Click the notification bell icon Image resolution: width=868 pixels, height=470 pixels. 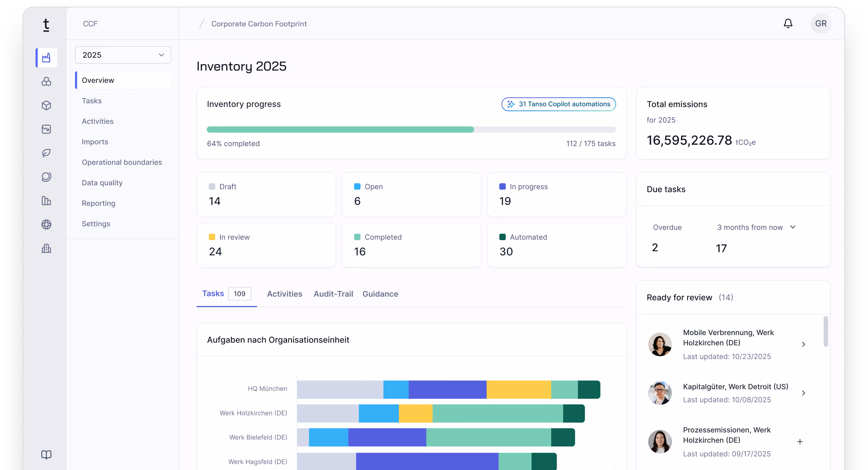788,24
